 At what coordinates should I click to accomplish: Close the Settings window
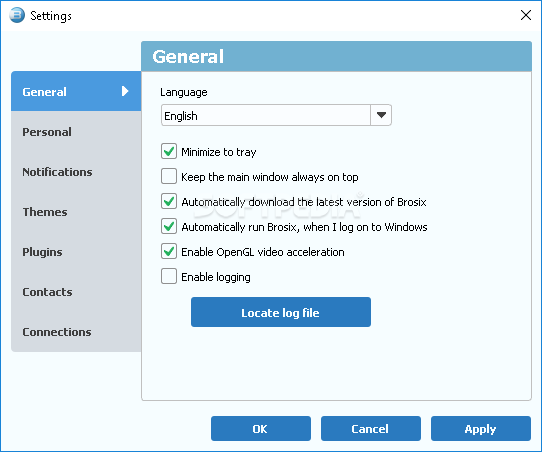526,15
